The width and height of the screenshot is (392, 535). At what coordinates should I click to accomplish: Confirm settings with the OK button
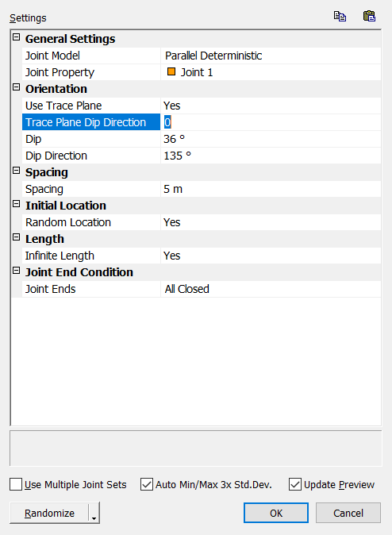coord(276,513)
